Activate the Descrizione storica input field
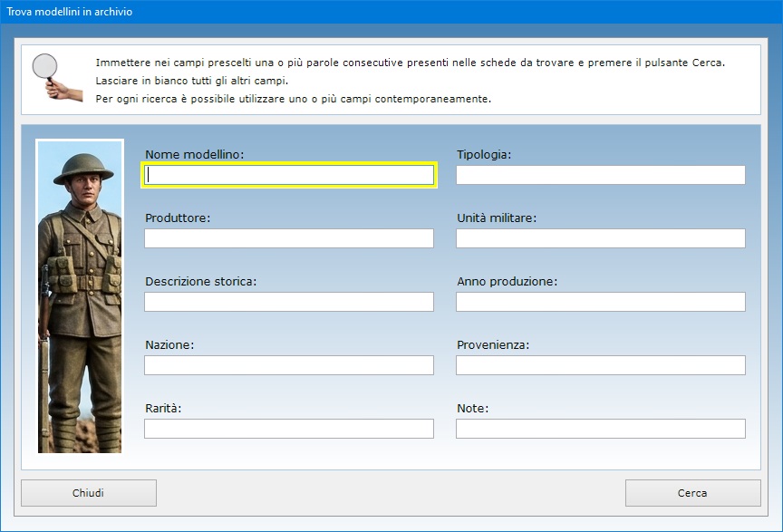 (x=289, y=302)
